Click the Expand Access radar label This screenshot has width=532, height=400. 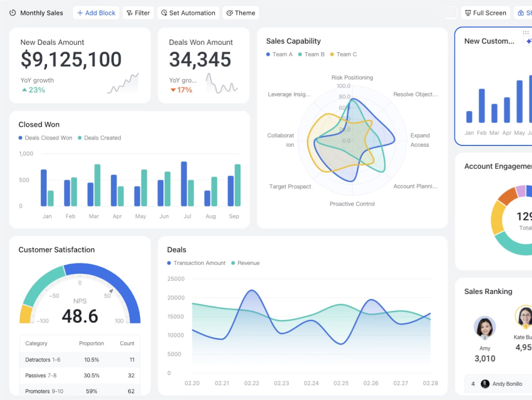(420, 140)
